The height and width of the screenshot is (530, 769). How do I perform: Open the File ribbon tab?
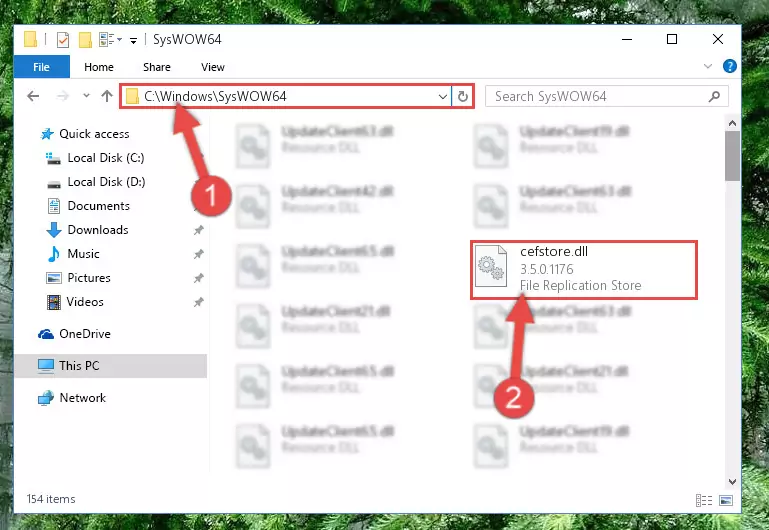pyautogui.click(x=42, y=67)
